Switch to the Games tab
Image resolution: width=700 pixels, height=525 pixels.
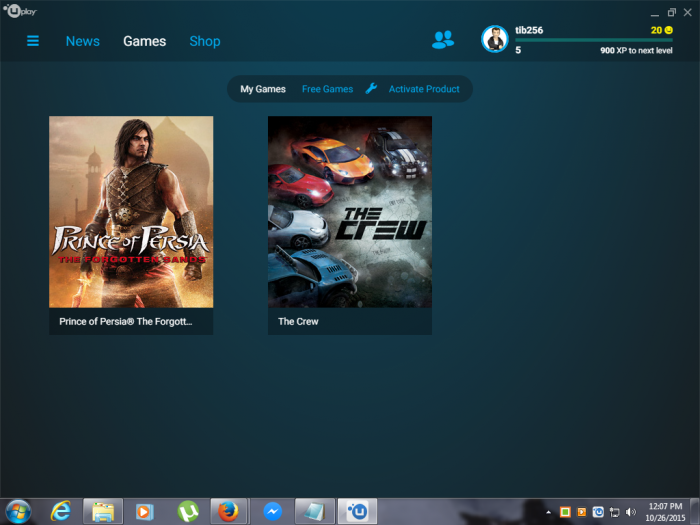click(145, 41)
